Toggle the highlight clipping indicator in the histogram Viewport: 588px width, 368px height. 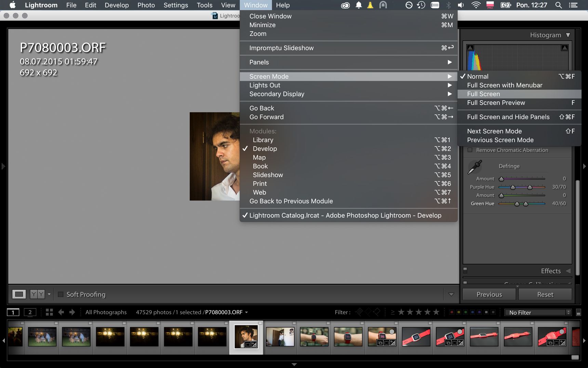point(565,48)
